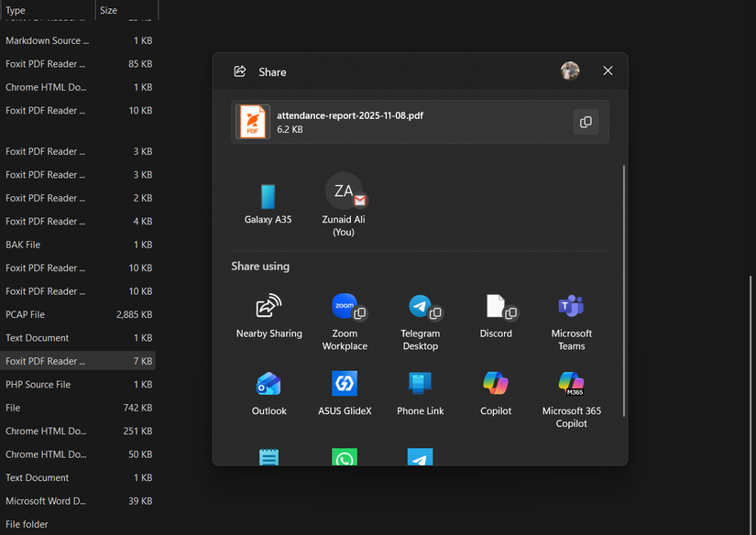Viewport: 756px width, 535px height.
Task: Share through Phone Link
Action: 420,393
